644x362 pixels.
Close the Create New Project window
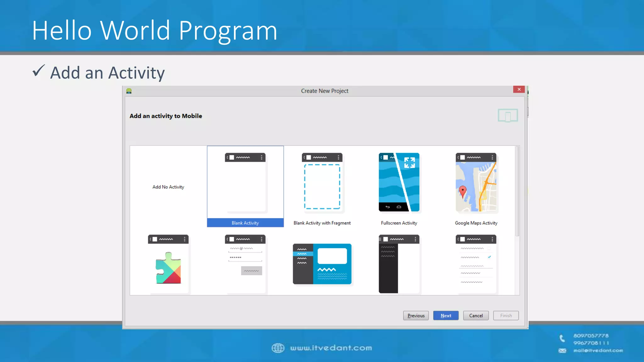pyautogui.click(x=519, y=90)
